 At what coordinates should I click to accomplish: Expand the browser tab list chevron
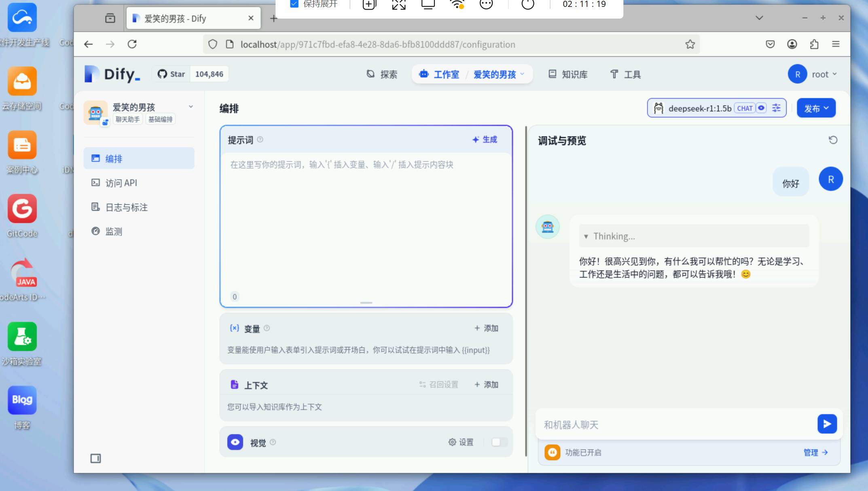pos(759,18)
